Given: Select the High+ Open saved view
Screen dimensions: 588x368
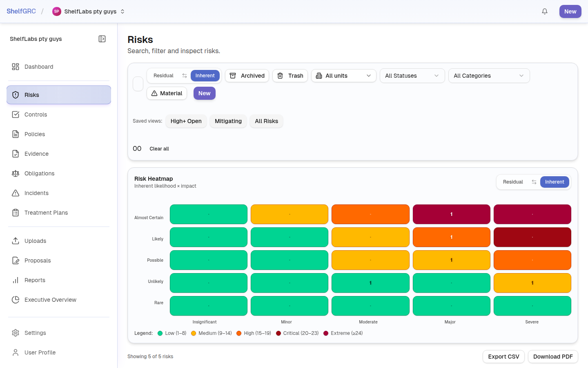Looking at the screenshot, I should [x=186, y=121].
